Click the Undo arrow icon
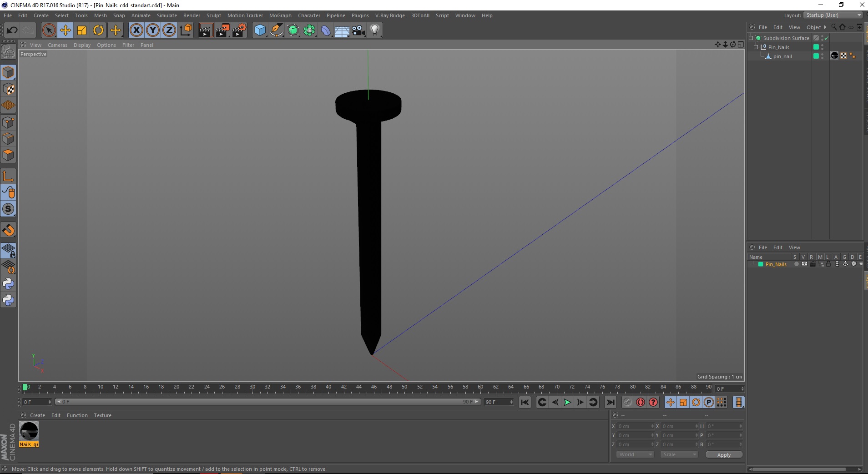This screenshot has width=868, height=474. coord(12,30)
